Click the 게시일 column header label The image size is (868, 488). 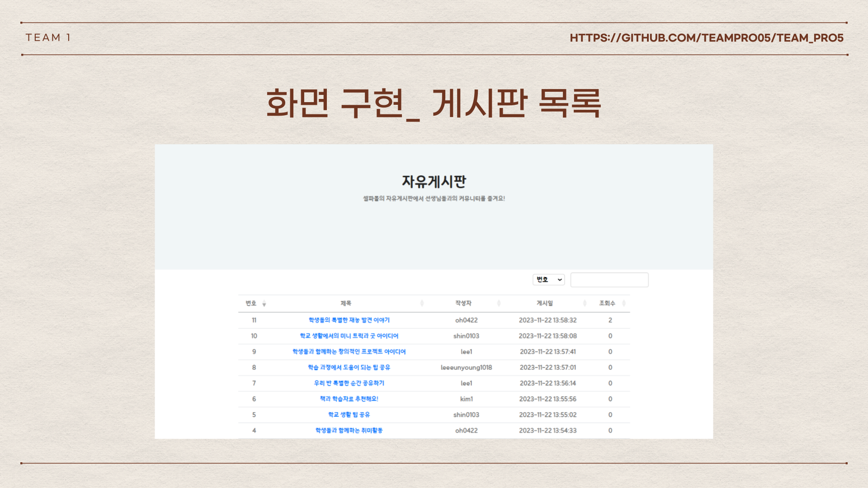tap(544, 303)
